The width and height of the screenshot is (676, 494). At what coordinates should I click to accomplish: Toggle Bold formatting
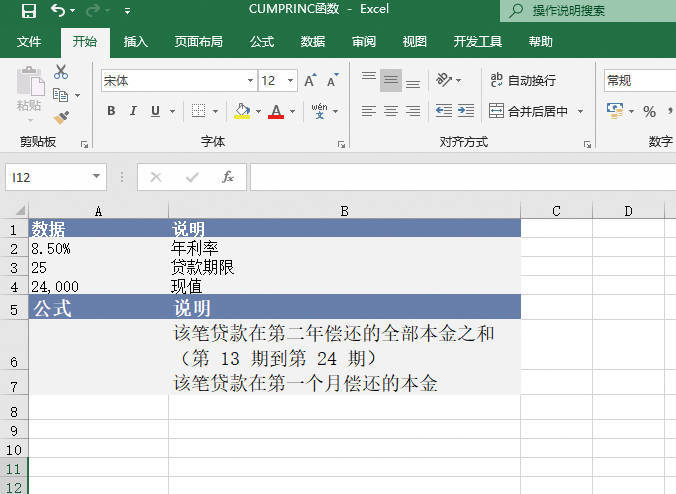(x=111, y=111)
